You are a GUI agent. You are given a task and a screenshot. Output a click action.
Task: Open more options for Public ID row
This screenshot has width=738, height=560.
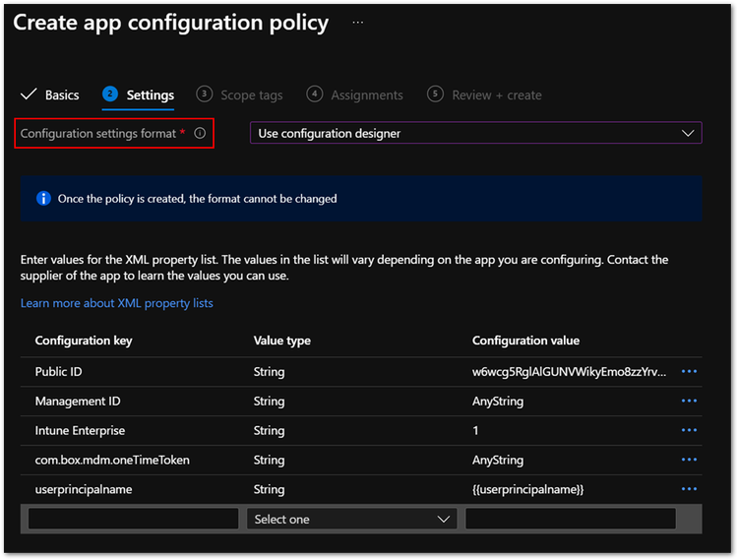[x=689, y=372]
